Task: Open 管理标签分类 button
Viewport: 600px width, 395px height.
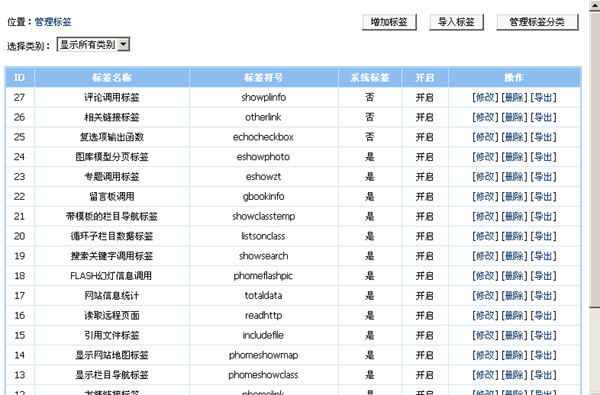Action: (x=537, y=22)
